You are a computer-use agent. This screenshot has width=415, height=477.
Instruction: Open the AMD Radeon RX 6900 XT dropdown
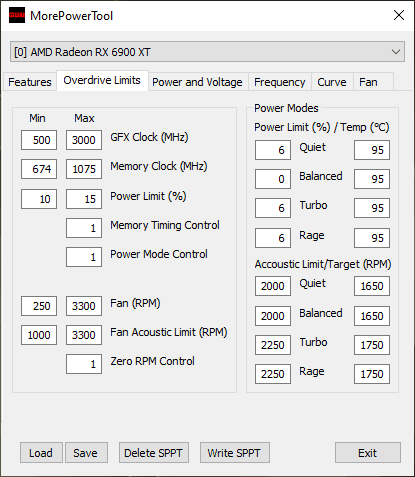(x=207, y=52)
